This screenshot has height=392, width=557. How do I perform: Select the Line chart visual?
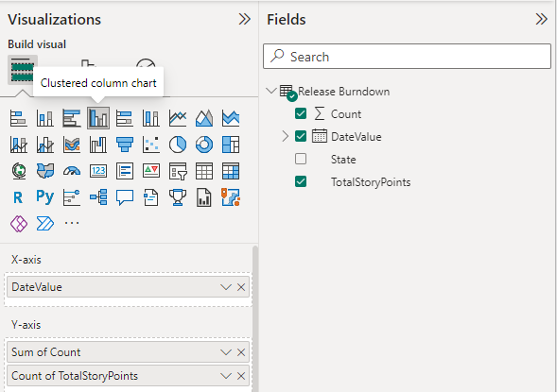(178, 118)
